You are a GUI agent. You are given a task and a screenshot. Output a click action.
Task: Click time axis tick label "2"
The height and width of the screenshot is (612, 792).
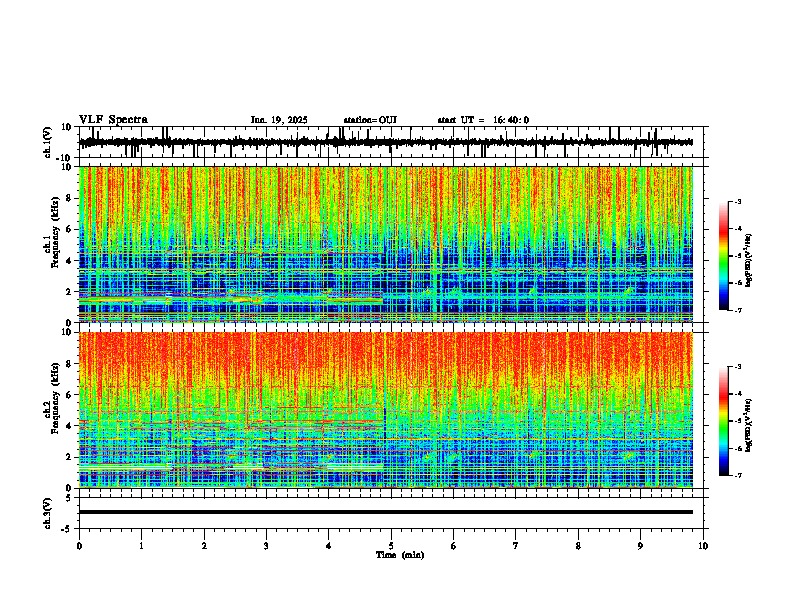[204, 546]
